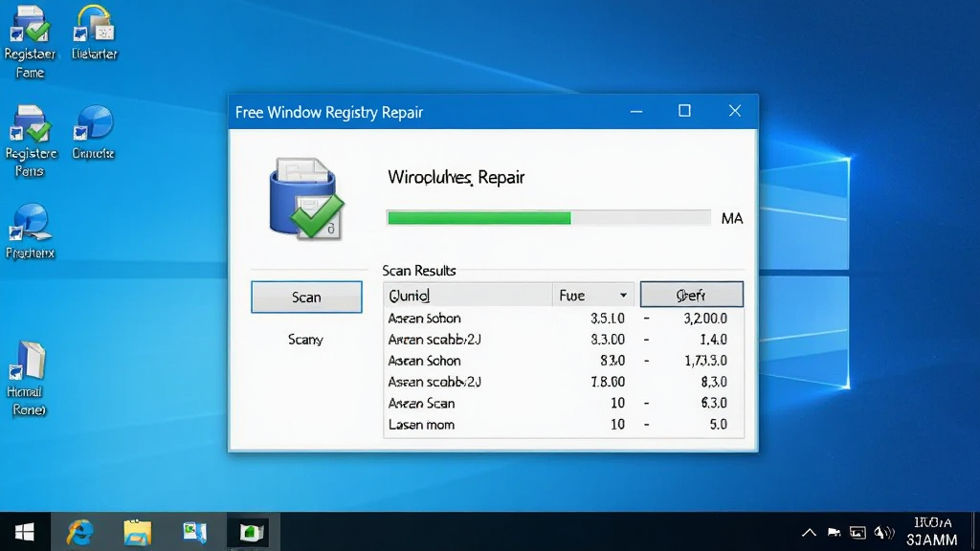Click the Scan Results heading
The image size is (980, 551).
(x=419, y=271)
